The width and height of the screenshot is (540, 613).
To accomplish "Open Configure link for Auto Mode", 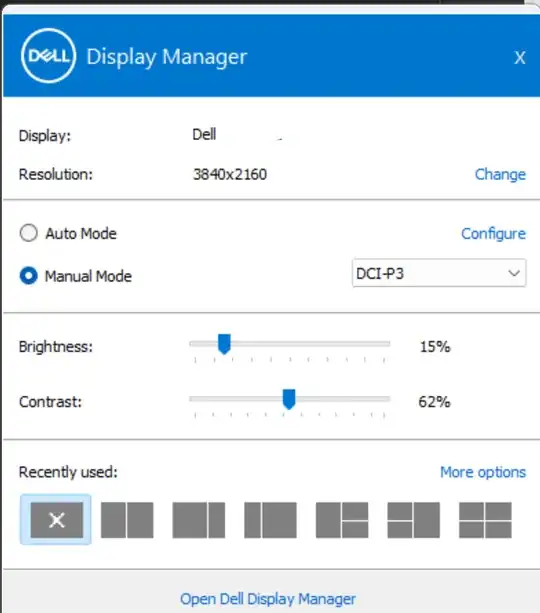I will (493, 234).
